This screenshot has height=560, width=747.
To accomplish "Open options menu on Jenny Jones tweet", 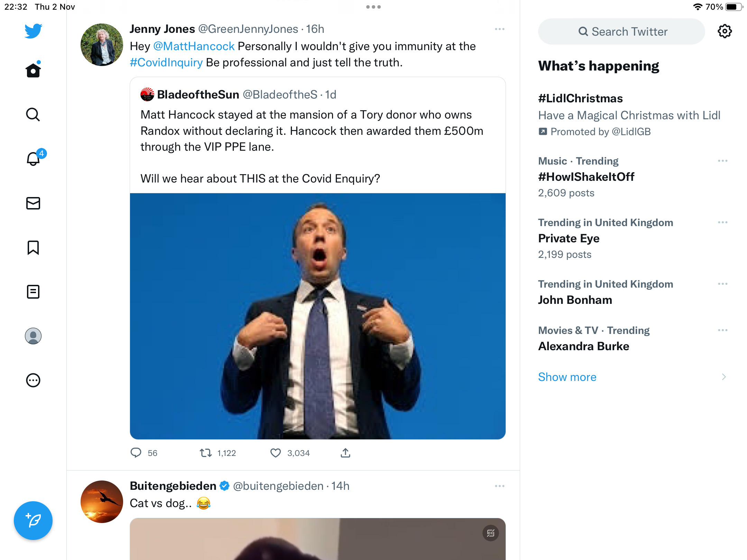I will point(500,29).
